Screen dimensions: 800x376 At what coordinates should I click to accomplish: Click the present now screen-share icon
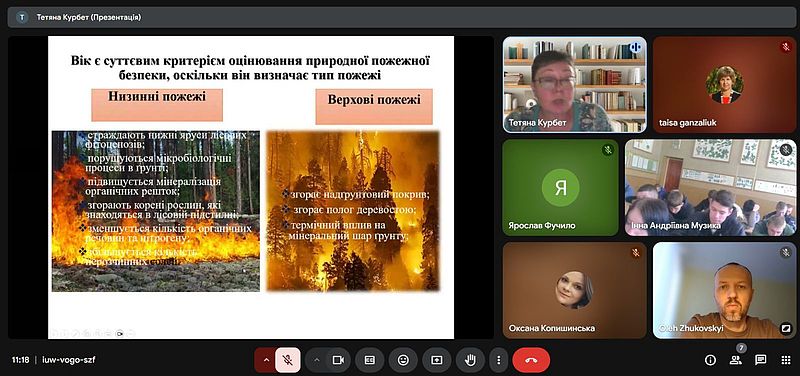[x=437, y=360]
